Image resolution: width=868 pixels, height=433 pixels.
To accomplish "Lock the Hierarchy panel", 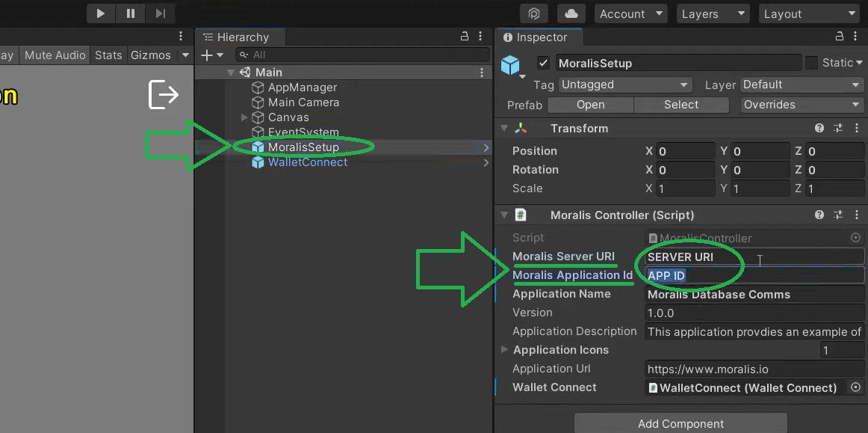I will [x=465, y=37].
